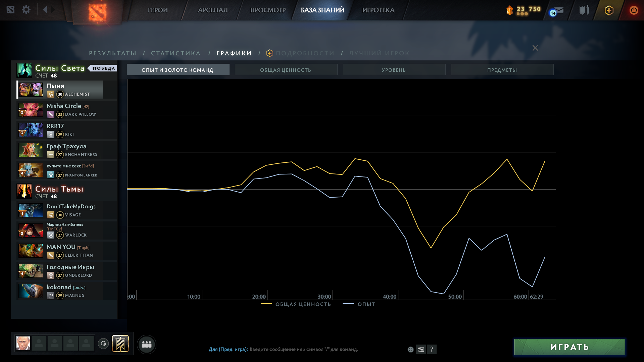Select kokonad Magnus row
The image size is (644, 362).
[x=67, y=291]
